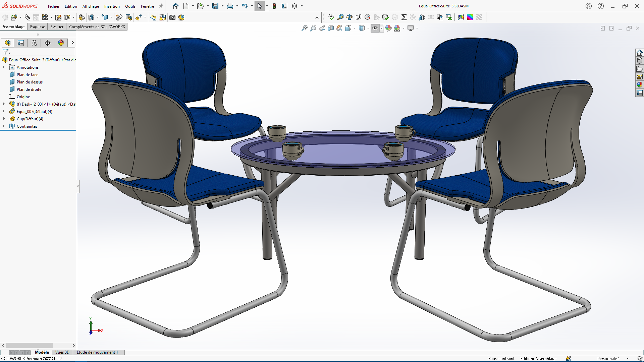Click the Zoom to Fit magnifier icon
This screenshot has height=362, width=644.
tap(305, 28)
